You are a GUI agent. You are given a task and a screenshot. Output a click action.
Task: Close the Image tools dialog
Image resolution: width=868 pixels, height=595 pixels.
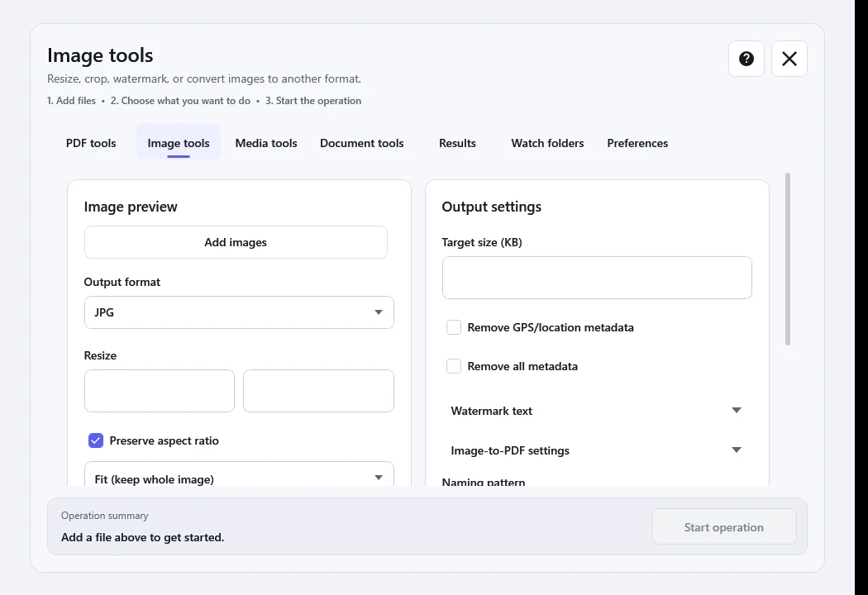tap(789, 59)
